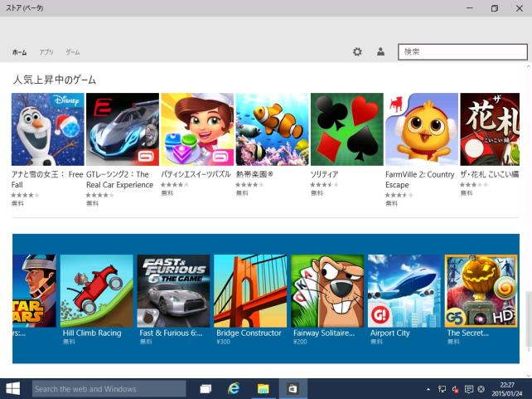Minimize the Store window
Image resolution: width=532 pixels, height=399 pixels.
pyautogui.click(x=470, y=8)
